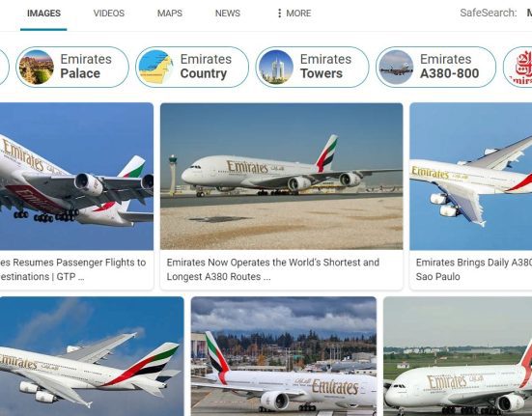
Task: View the A380 on runway with control tower
Action: pos(282,177)
